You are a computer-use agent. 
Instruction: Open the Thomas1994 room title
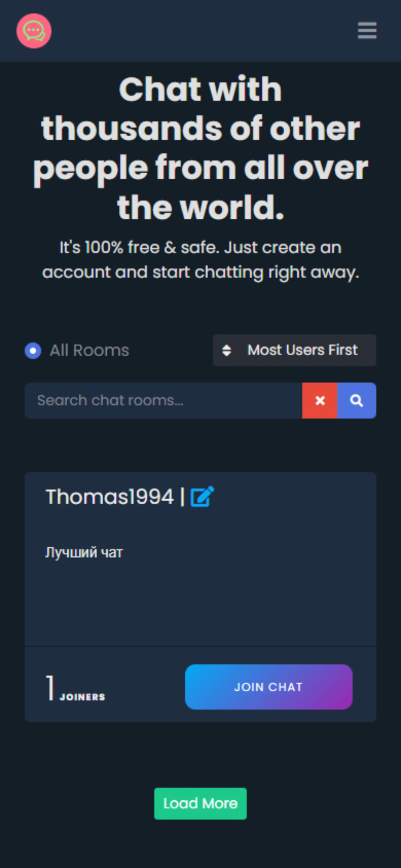pyautogui.click(x=110, y=496)
